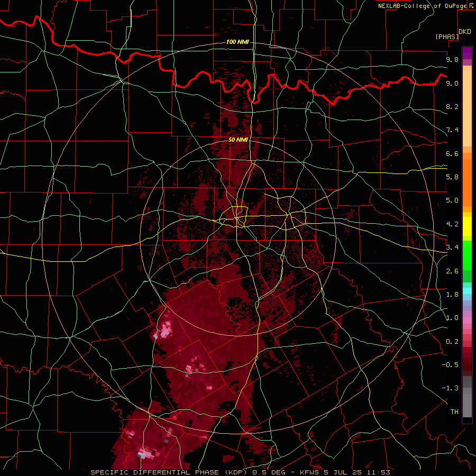Select the bright green color bar segment
Viewport: 476px width, 476px height.
(x=467, y=255)
